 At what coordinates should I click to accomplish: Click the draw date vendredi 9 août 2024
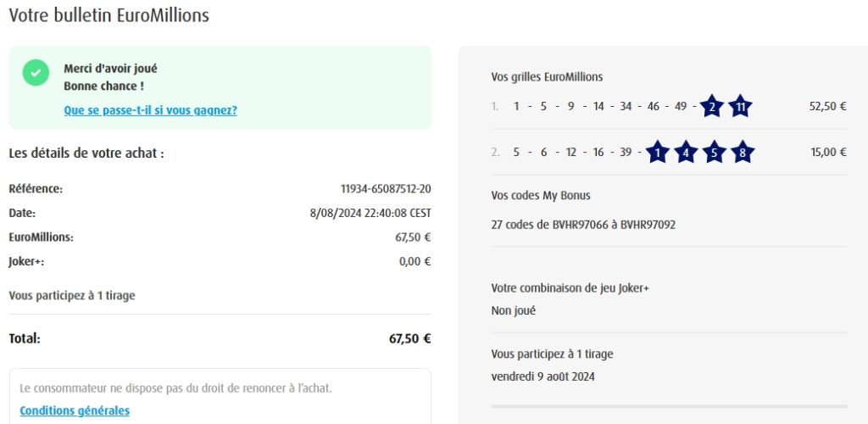[542, 377]
